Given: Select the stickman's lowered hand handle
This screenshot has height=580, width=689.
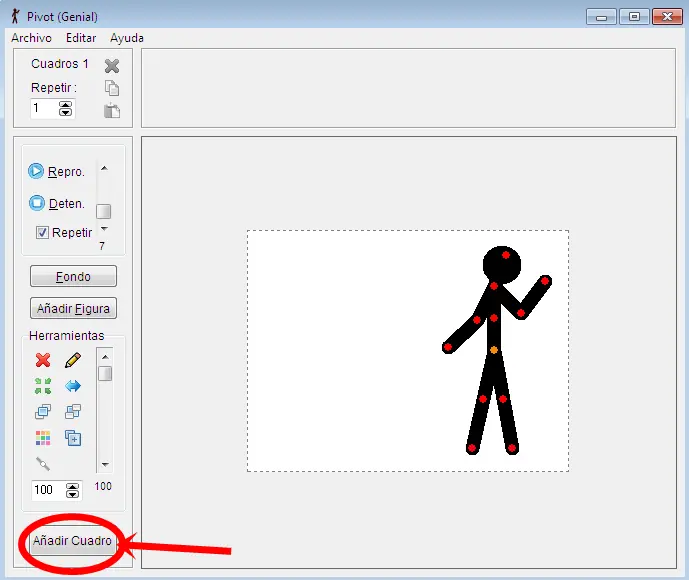Looking at the screenshot, I should (x=448, y=347).
